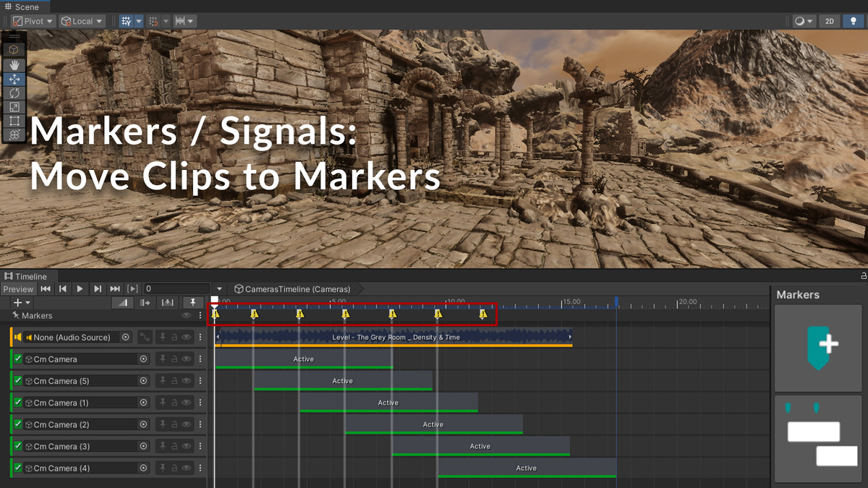This screenshot has width=868, height=488.
Task: Select the Scale tool in scene toolbar
Action: click(14, 107)
